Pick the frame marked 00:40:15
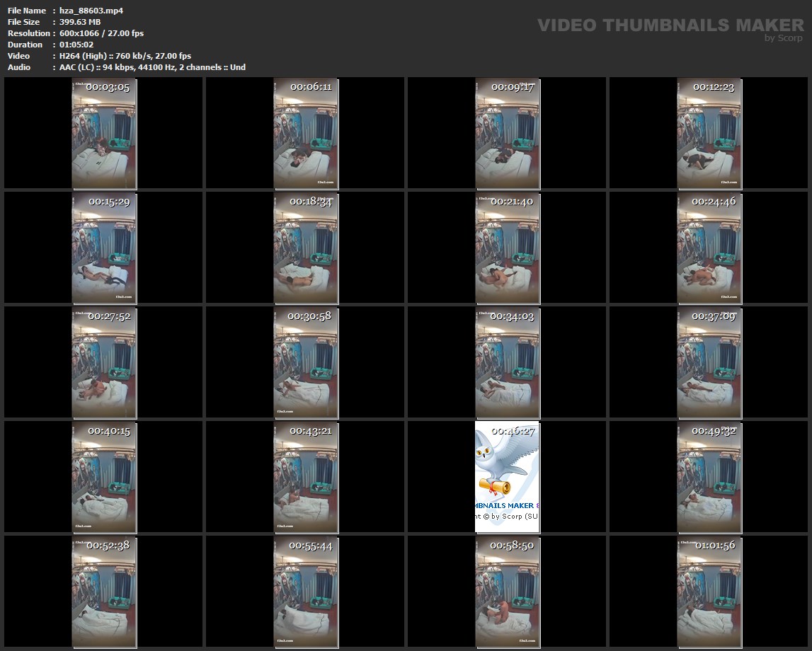The image size is (812, 651). pos(104,478)
